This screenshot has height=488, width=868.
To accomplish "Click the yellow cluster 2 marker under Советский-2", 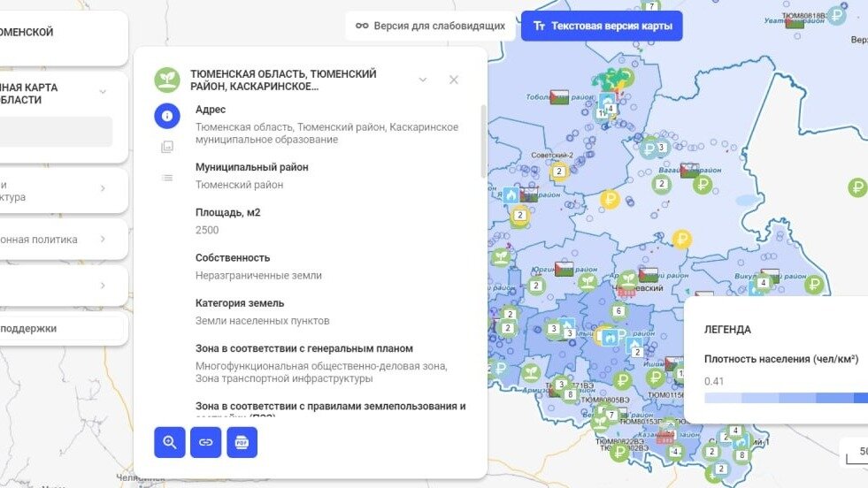I will (x=559, y=172).
